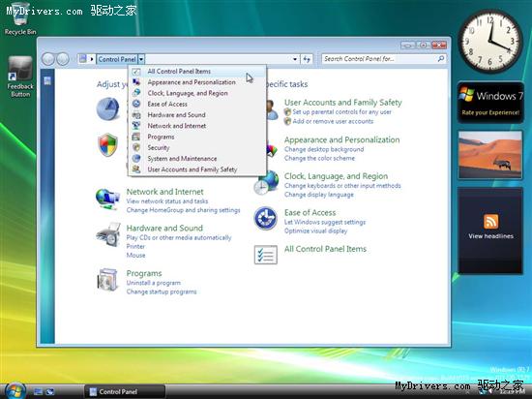Click the Control Panel breadcrumb label
The height and width of the screenshot is (399, 532).
pyautogui.click(x=117, y=59)
